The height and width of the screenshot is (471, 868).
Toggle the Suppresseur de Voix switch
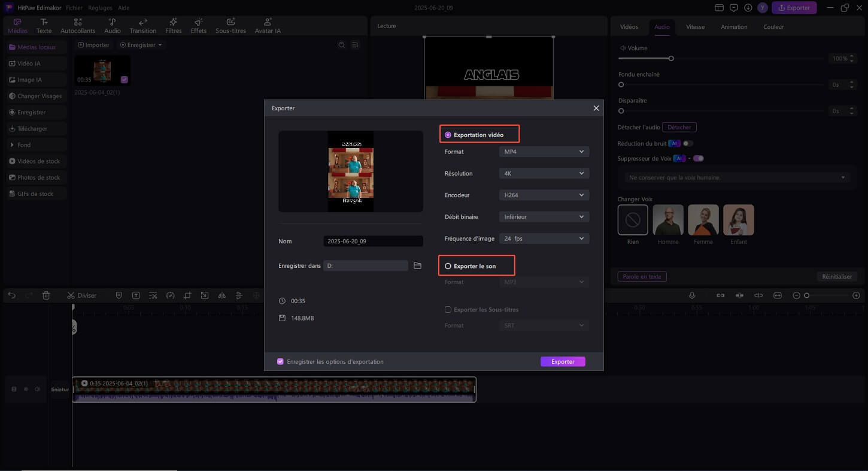tap(699, 158)
